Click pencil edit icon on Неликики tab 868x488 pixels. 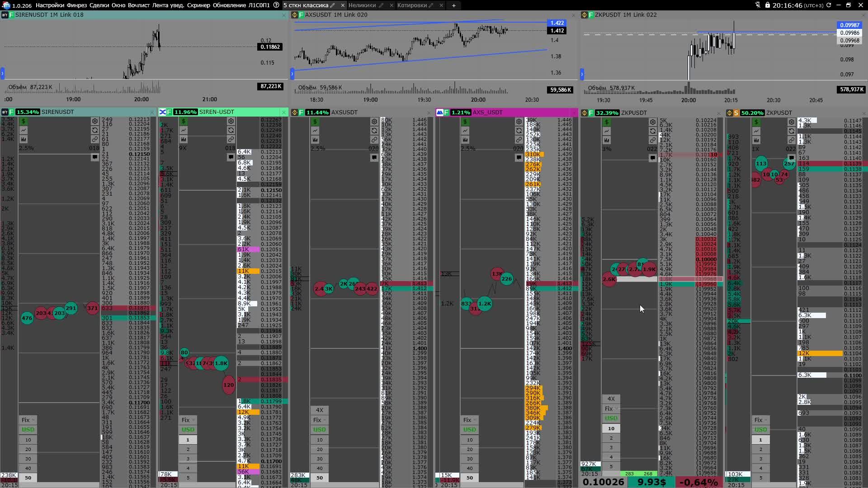click(381, 5)
